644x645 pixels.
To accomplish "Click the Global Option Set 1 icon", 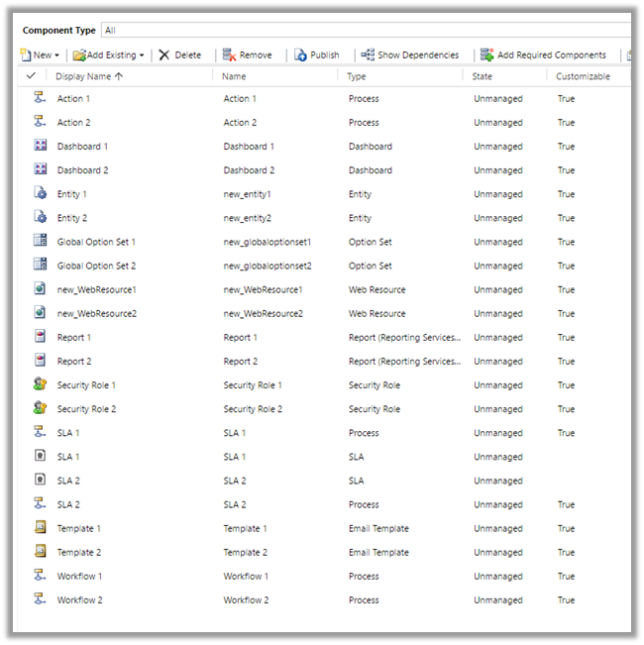I will tap(41, 242).
